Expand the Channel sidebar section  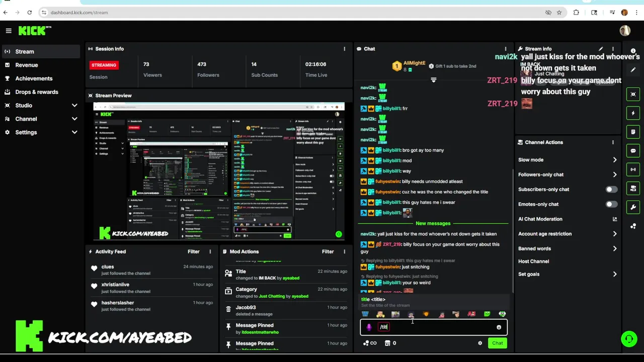tap(74, 119)
